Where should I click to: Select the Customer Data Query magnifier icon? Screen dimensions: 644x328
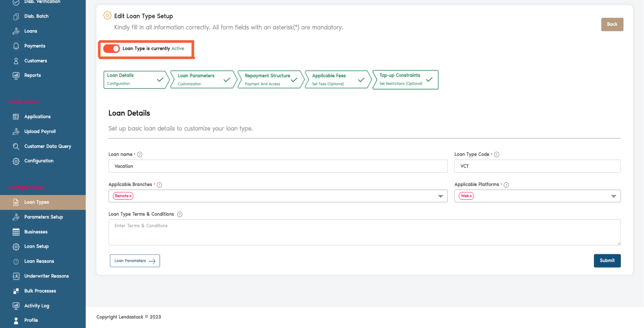pyautogui.click(x=16, y=146)
